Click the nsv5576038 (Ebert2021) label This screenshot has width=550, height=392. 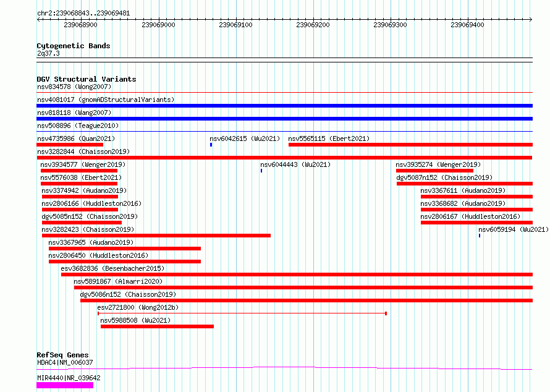coord(81,177)
